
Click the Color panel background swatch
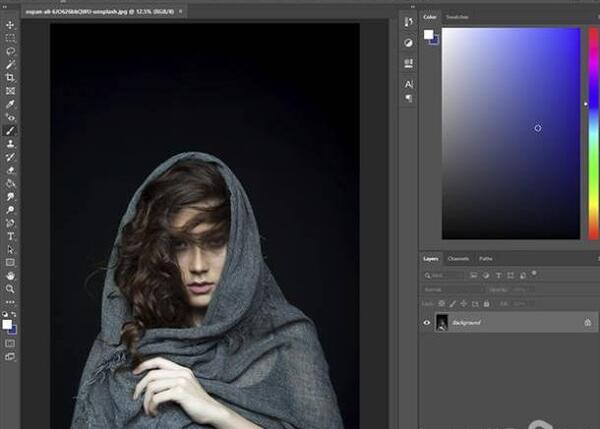(435, 41)
